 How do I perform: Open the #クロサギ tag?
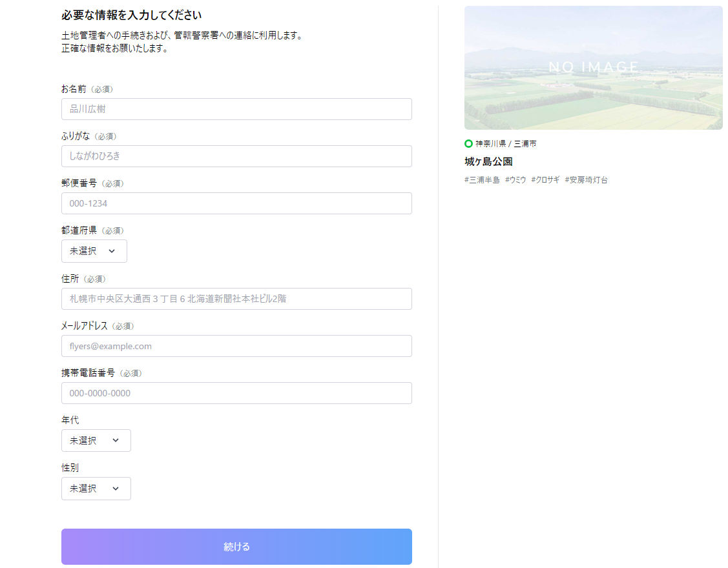[x=545, y=180]
